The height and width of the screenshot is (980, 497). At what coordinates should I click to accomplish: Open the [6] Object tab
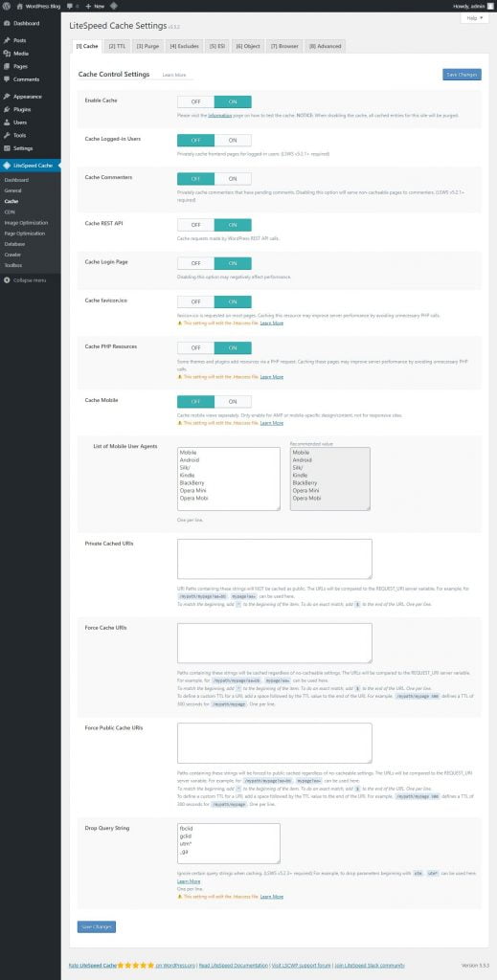click(x=248, y=46)
